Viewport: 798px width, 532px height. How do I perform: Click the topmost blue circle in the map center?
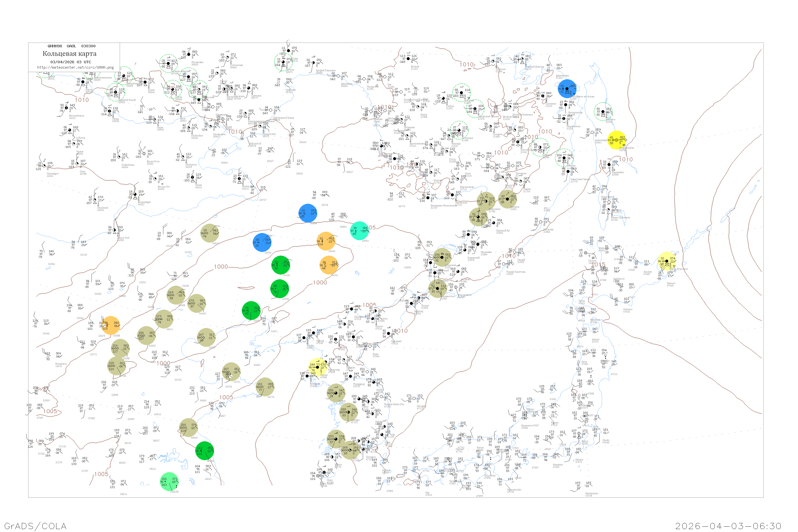point(308,213)
